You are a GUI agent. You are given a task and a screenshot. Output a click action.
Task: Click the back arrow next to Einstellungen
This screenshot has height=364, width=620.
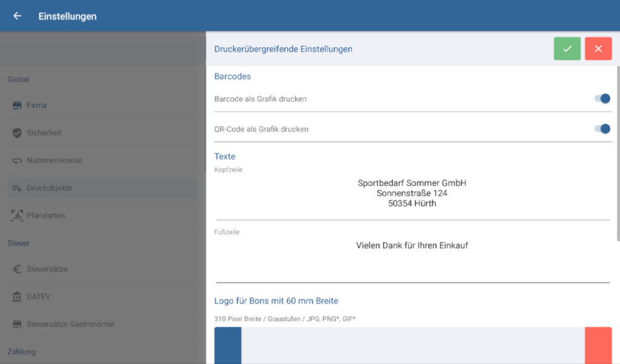(17, 16)
